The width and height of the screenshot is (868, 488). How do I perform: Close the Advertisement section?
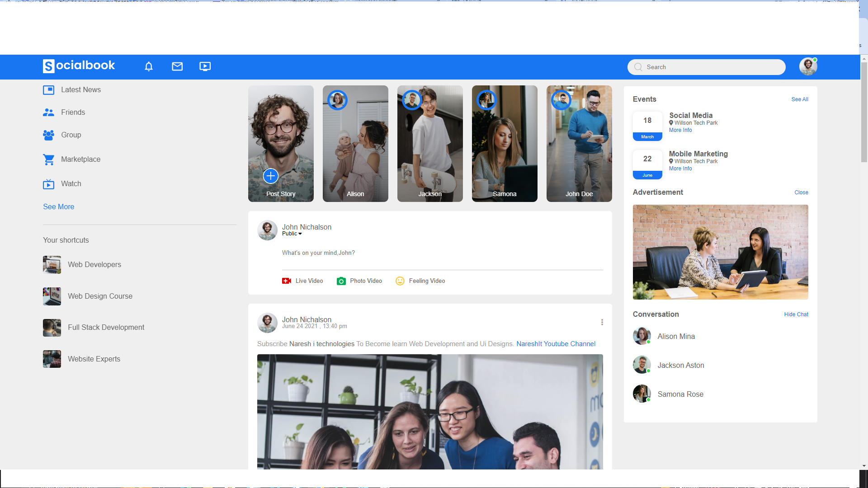click(x=801, y=192)
